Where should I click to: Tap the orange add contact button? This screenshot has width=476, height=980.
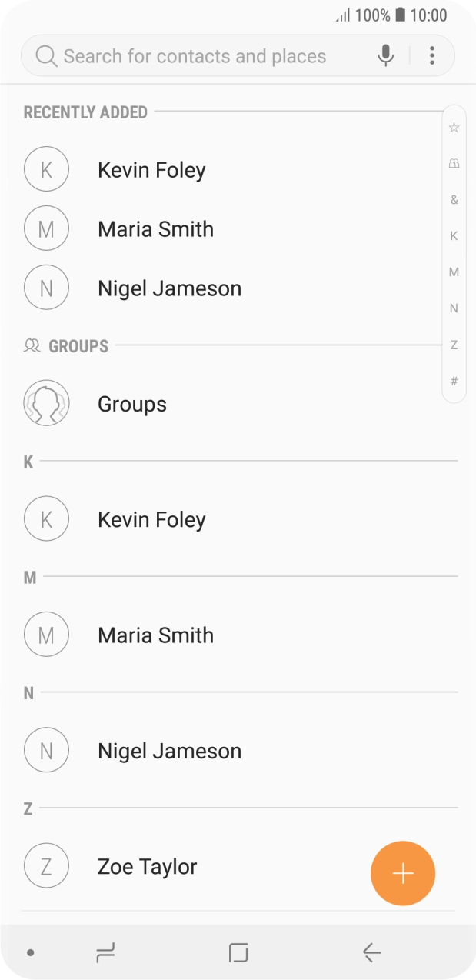pos(403,873)
